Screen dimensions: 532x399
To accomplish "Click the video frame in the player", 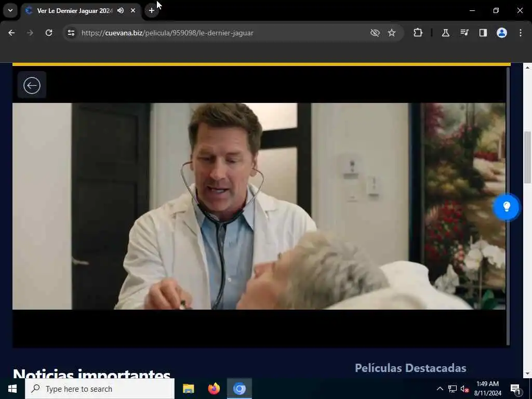I will tap(259, 206).
